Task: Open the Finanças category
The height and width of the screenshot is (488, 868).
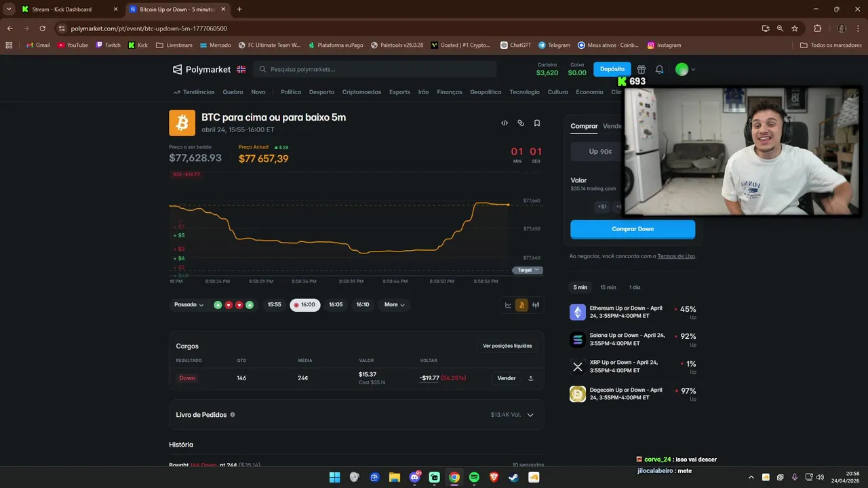Action: pos(450,92)
